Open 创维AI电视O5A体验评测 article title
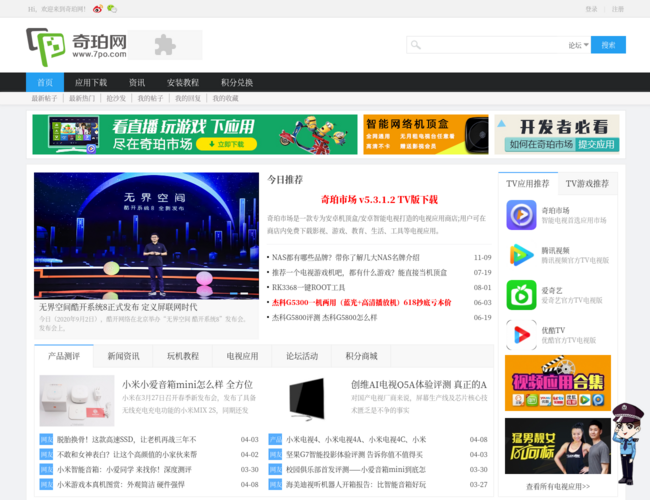This screenshot has height=500, width=650. 419,385
